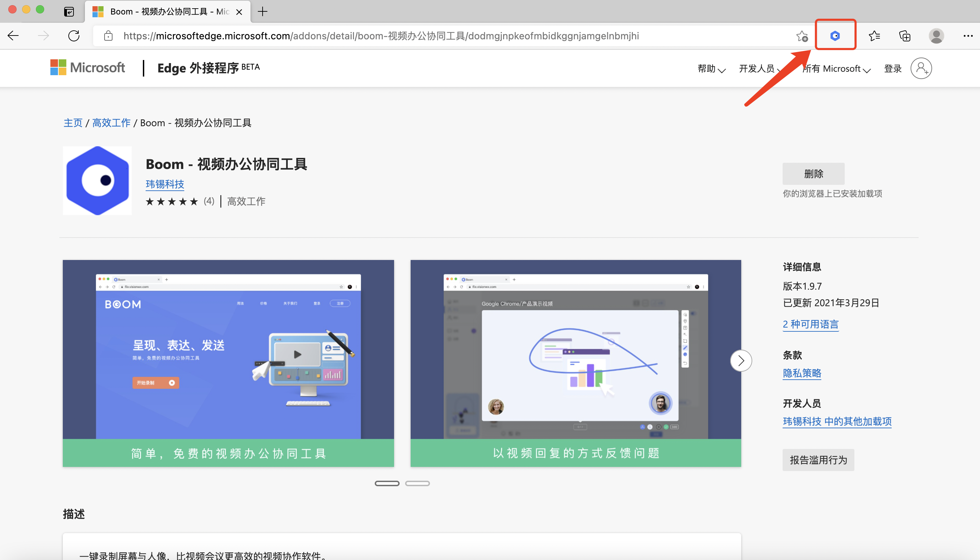Advance screenshots with next arrow
Image resolution: width=980 pixels, height=560 pixels.
(x=741, y=361)
